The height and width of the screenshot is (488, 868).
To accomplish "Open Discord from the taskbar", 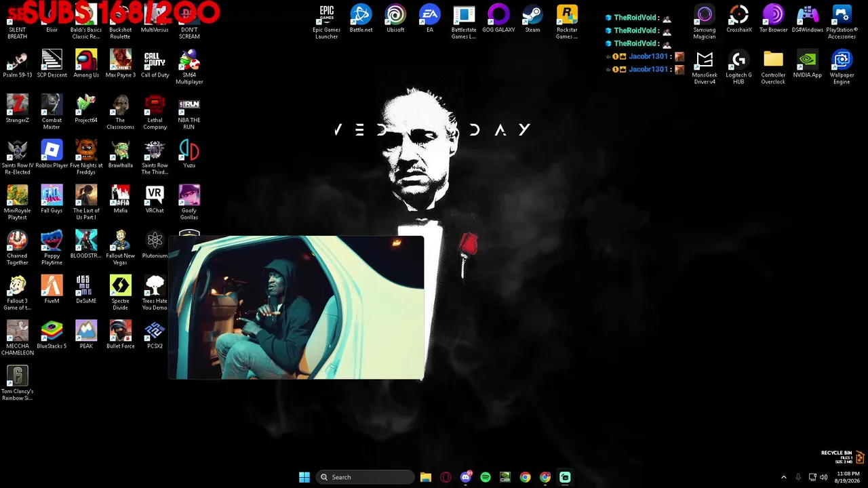I will tap(466, 477).
